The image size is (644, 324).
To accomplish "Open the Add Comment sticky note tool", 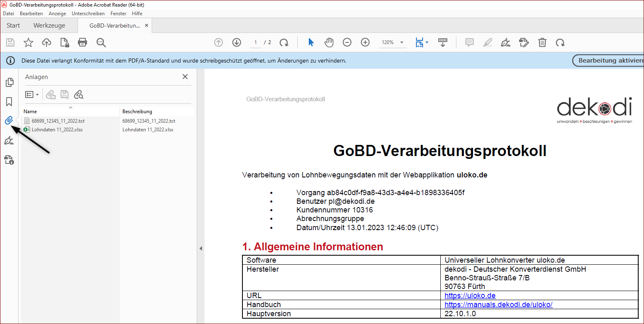I will 469,42.
